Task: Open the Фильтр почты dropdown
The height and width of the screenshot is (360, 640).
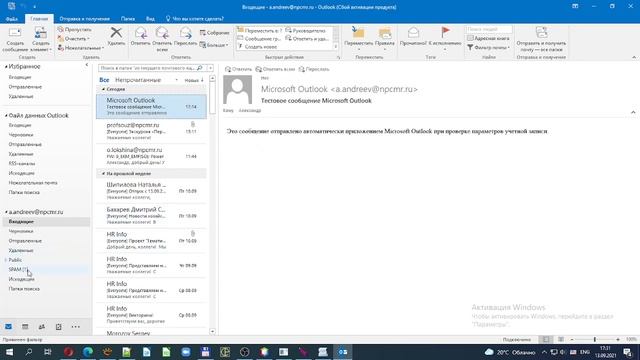Action: point(488,47)
